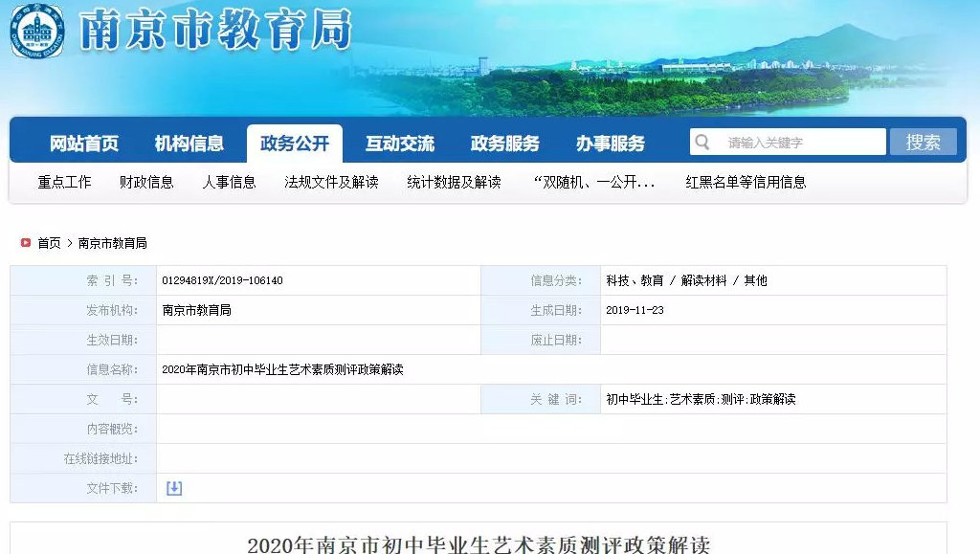Screen dimensions: 980x554
Task: Click the 关键词 label cell
Action: (541, 399)
